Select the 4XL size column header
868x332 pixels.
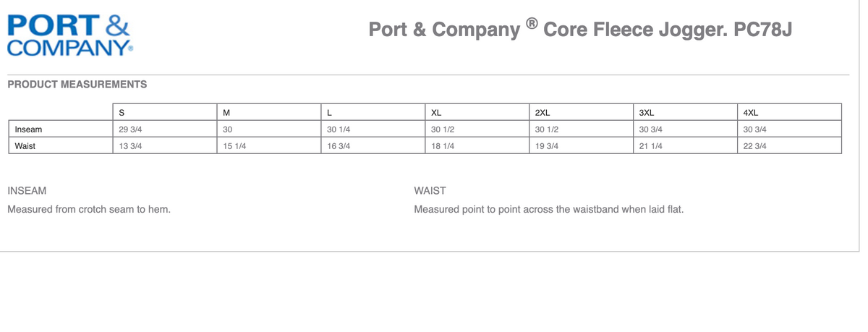click(751, 113)
